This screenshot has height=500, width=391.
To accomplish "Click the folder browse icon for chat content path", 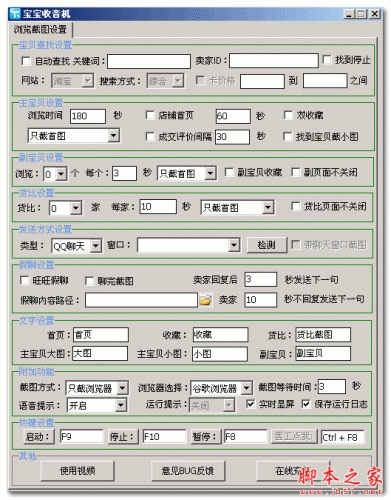I will point(206,300).
